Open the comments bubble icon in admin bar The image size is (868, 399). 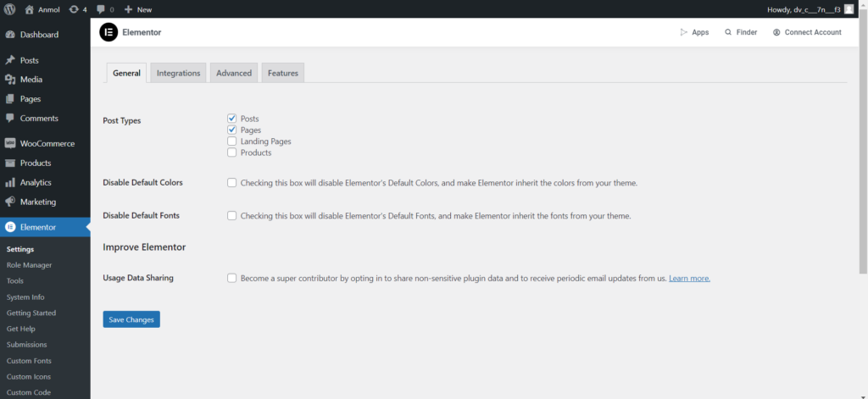(101, 9)
